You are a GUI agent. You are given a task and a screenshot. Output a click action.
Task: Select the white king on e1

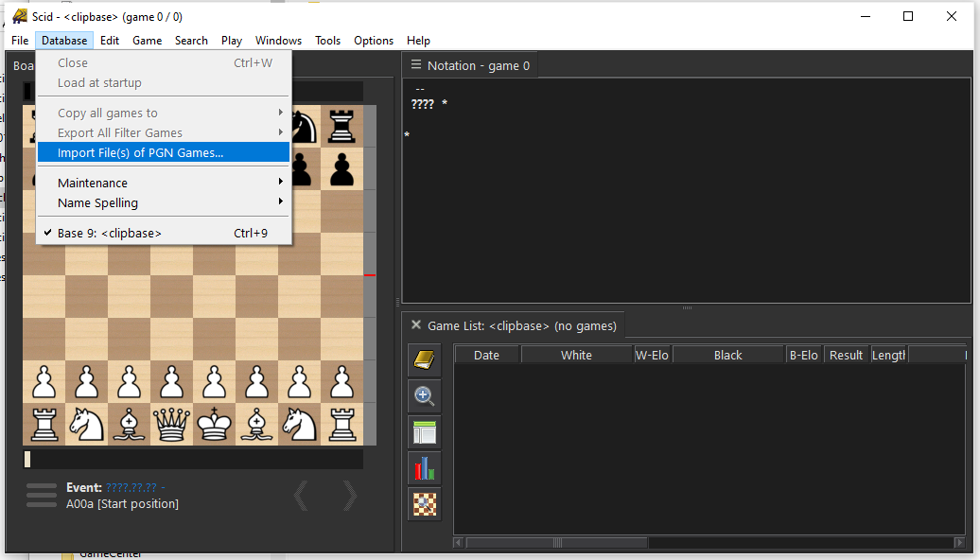pos(215,425)
